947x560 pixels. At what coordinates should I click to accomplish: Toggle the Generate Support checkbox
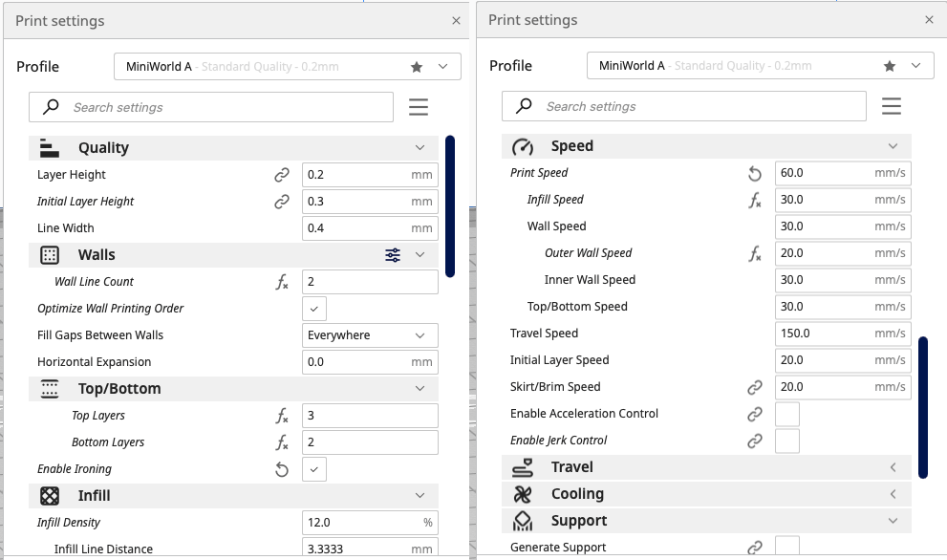(x=787, y=546)
